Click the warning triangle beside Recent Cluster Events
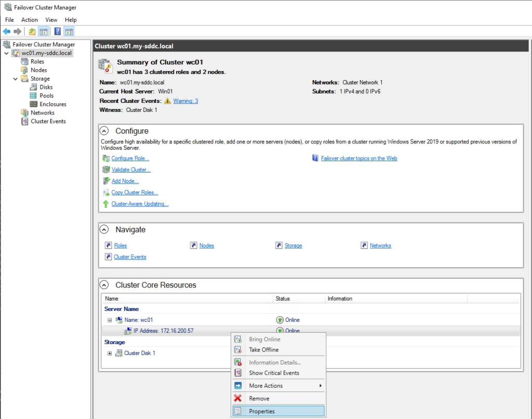 (167, 101)
